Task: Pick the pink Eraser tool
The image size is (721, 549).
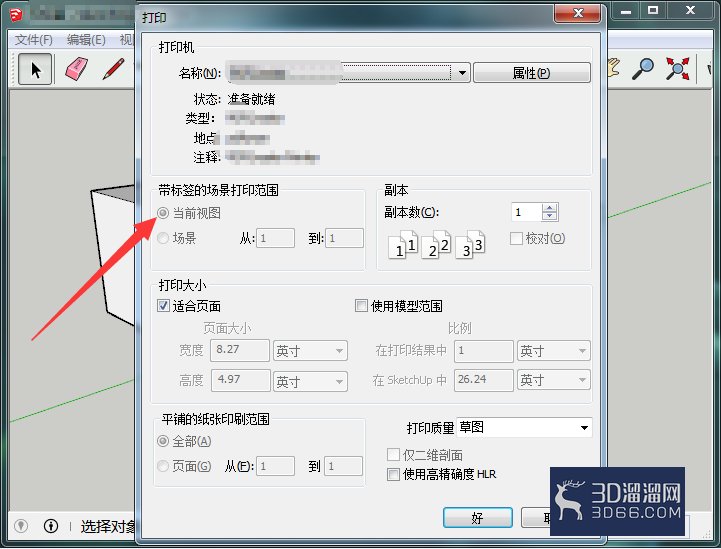Action: [x=76, y=69]
